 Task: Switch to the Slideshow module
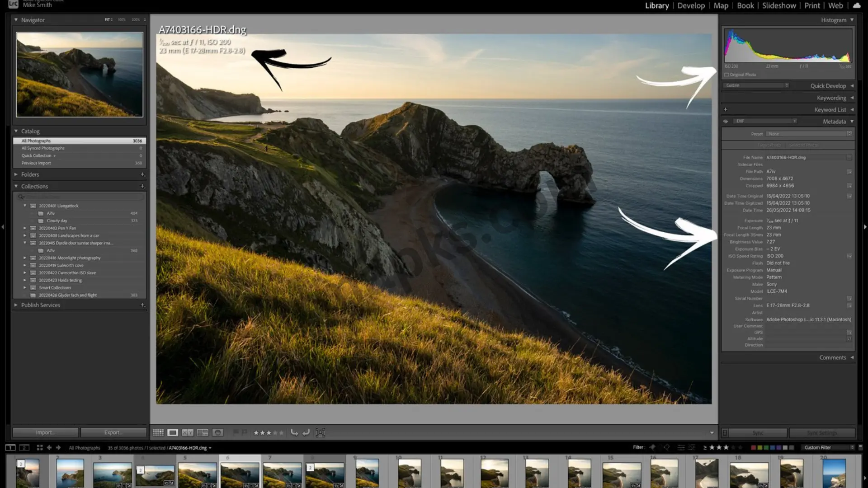tap(779, 5)
